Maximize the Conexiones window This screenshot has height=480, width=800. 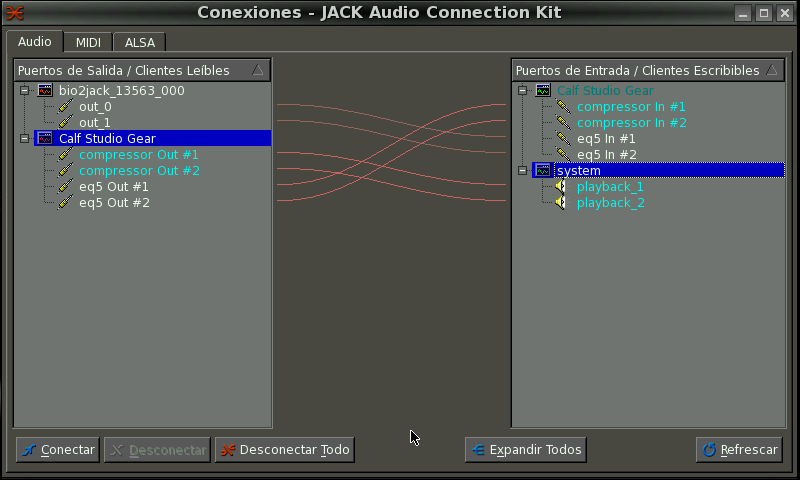764,13
